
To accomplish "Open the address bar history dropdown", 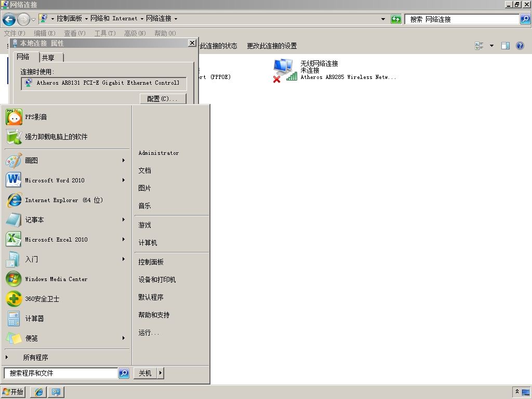I will pos(383,19).
